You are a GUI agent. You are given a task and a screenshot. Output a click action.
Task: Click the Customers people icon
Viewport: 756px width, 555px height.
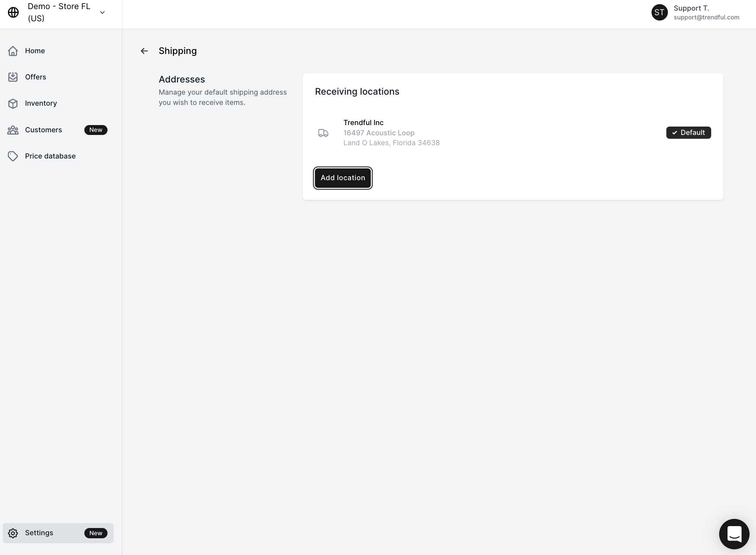coord(13,130)
